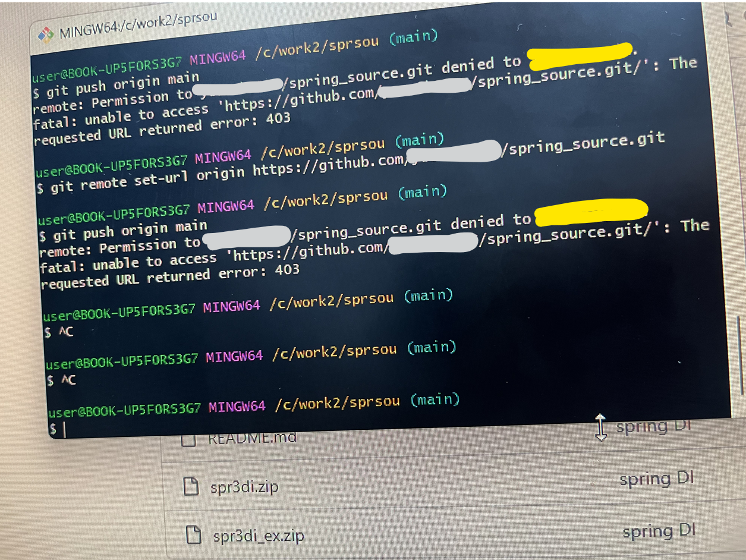
Task: Open the README.md file link
Action: pyautogui.click(x=251, y=439)
